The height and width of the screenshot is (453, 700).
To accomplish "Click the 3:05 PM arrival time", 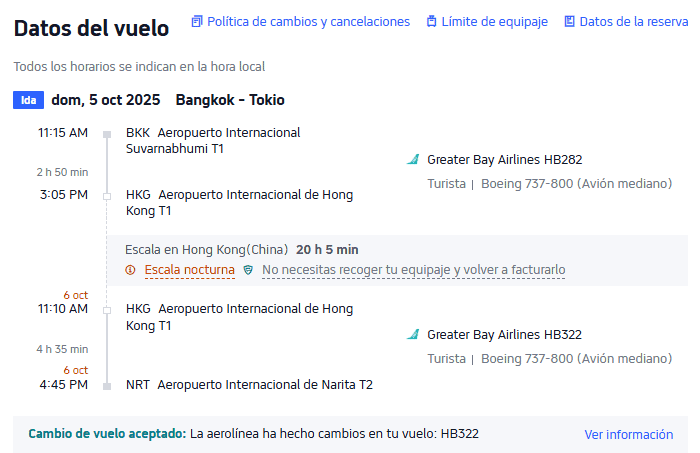I will pyautogui.click(x=64, y=195).
